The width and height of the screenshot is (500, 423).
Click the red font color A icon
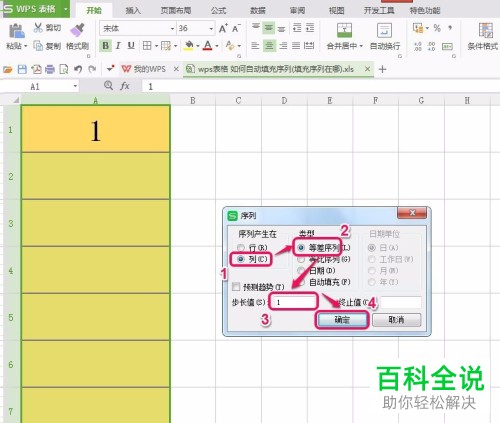[208, 46]
